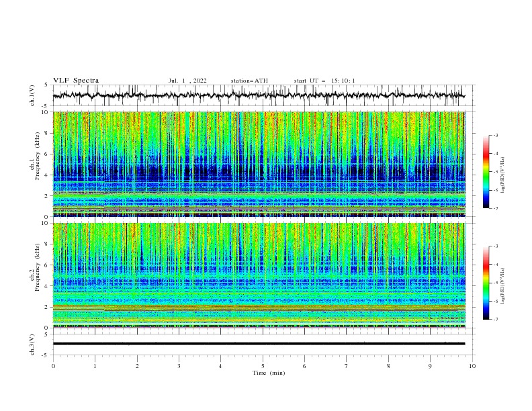Click the "2" kHz tick on ch.2 axis
The width and height of the screenshot is (532, 411).
point(47,307)
